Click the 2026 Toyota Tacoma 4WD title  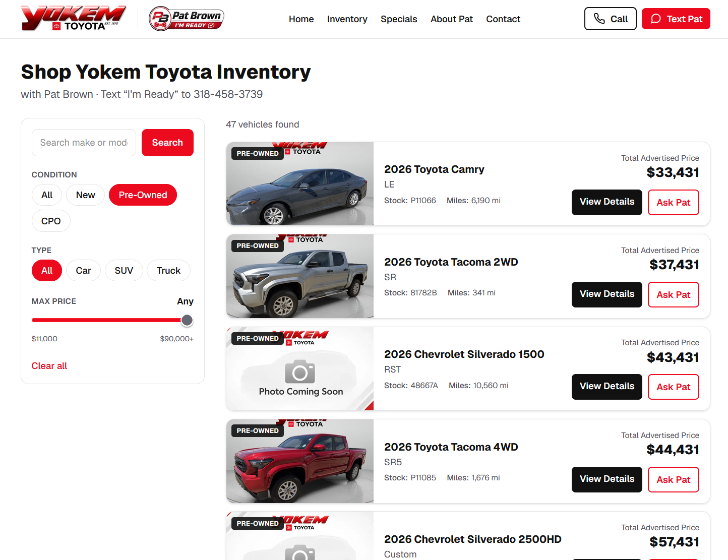[451, 447]
